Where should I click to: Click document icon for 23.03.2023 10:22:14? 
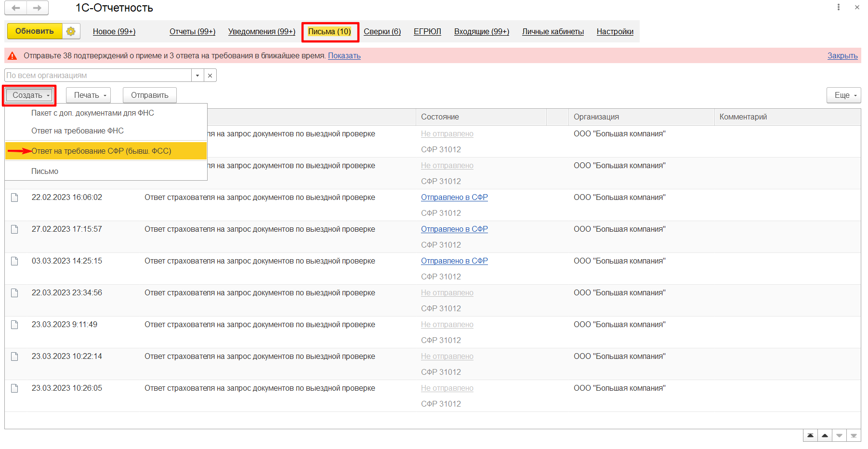(14, 357)
